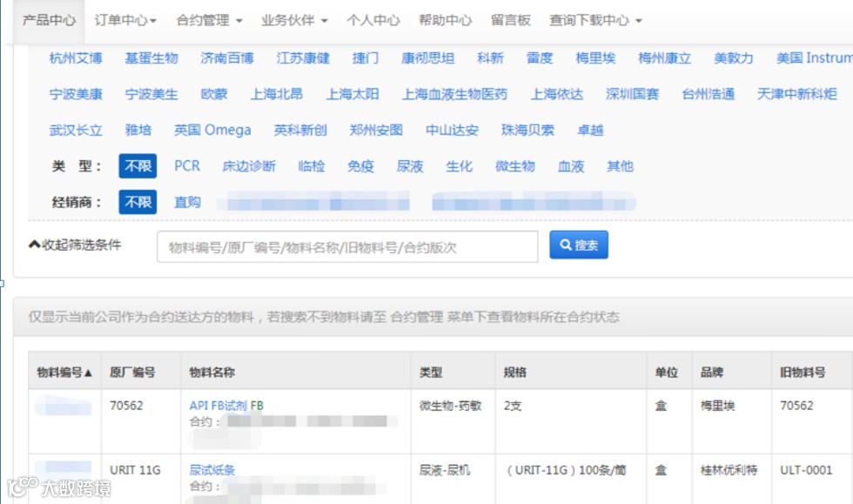Screen dimensions: 853x504
Task: Select brand 捷门
Action: click(365, 57)
